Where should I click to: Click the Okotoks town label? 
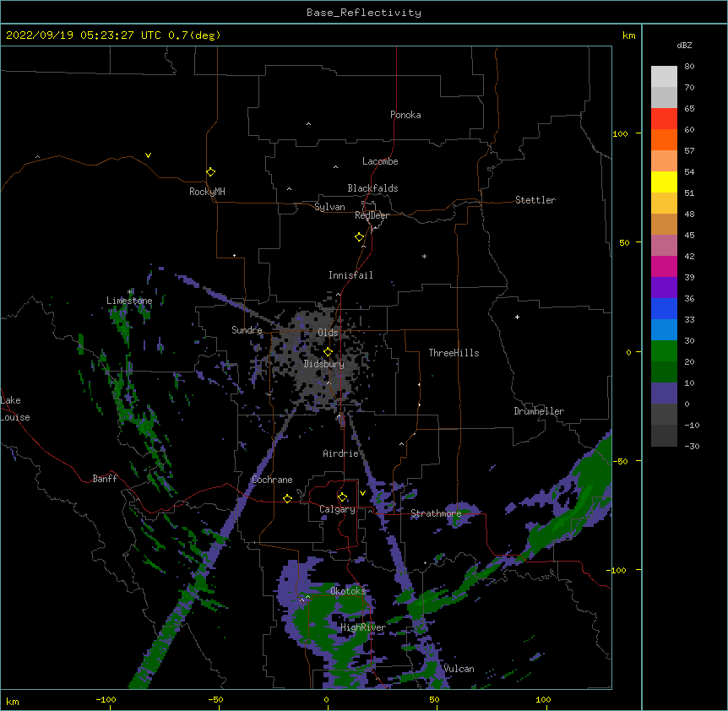coord(348,591)
